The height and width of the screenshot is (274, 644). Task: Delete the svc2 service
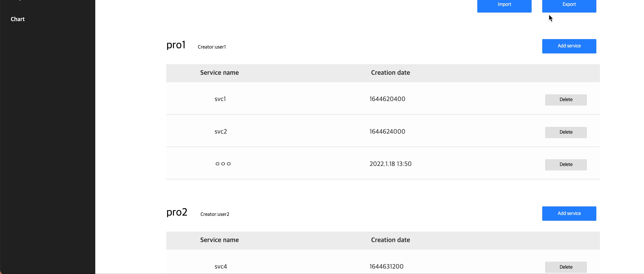566,132
